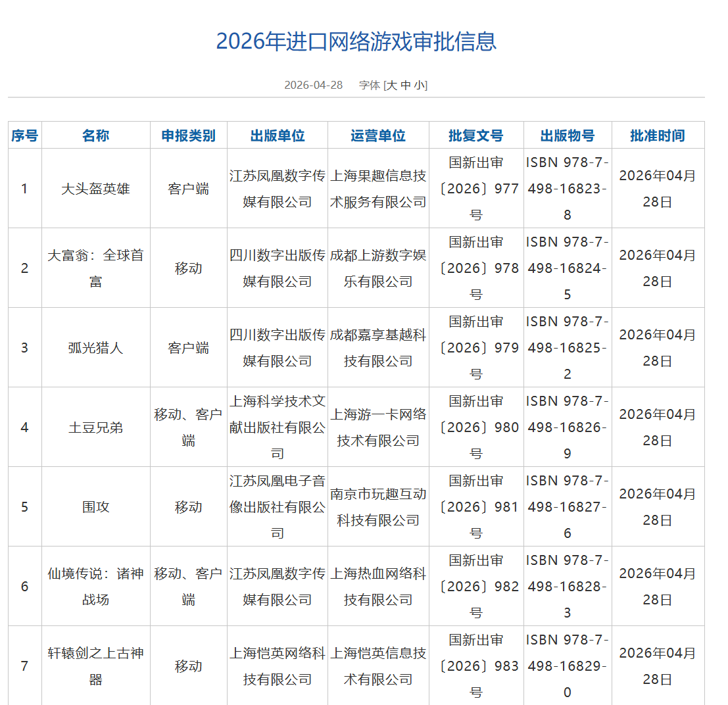The width and height of the screenshot is (728, 705).
Task: Set font size to 中 (medium)
Action: click(406, 85)
